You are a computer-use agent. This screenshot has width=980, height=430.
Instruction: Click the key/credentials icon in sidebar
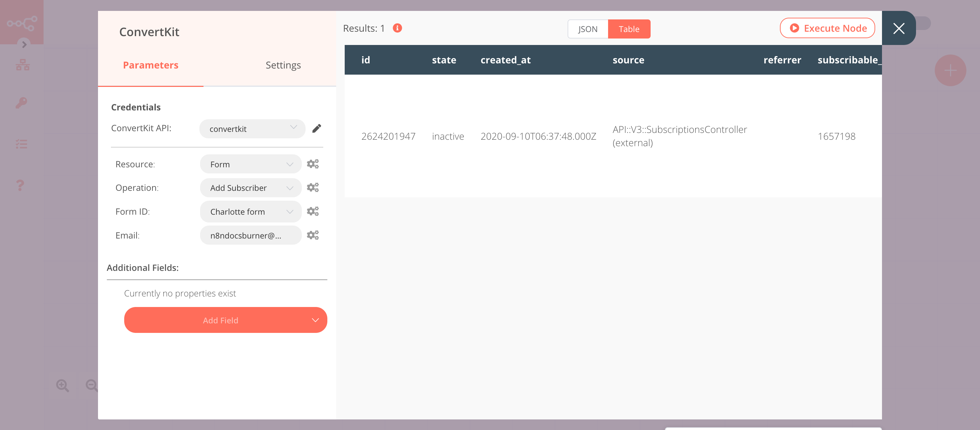click(x=21, y=103)
